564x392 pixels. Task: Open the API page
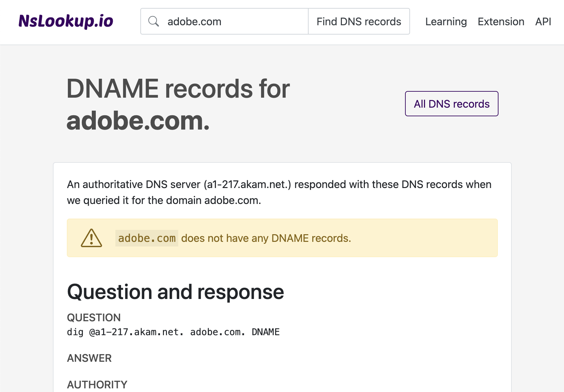543,22
